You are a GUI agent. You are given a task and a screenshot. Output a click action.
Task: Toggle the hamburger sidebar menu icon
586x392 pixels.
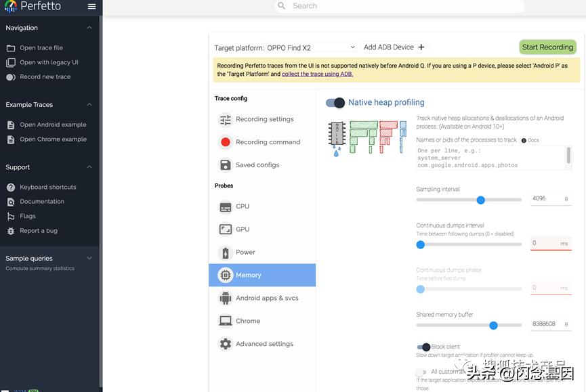[x=91, y=6]
